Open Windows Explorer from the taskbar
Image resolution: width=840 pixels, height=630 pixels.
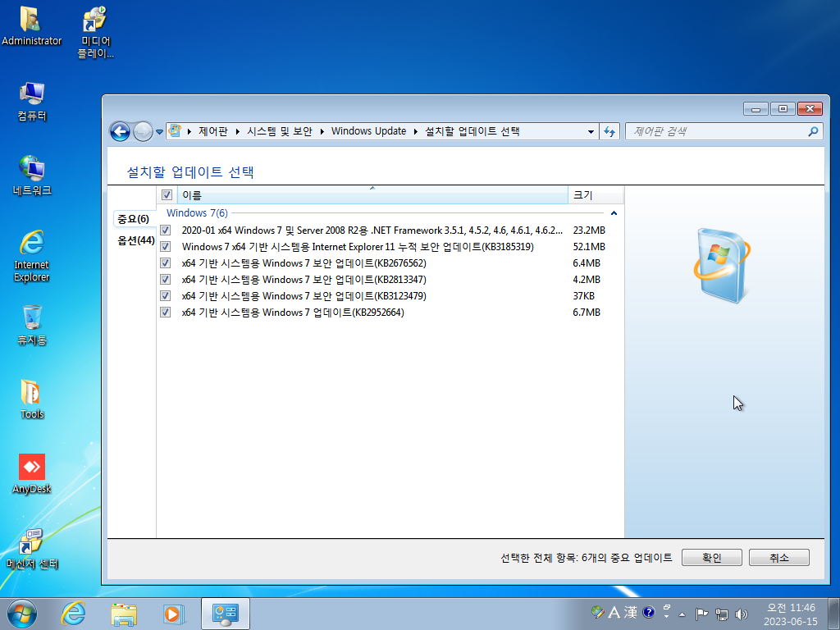(x=124, y=614)
